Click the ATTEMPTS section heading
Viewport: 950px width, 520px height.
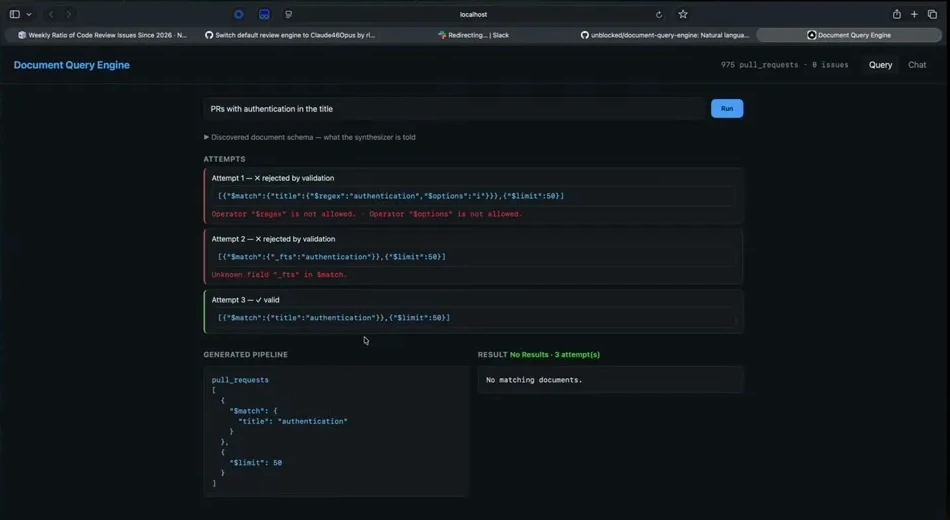tap(224, 159)
